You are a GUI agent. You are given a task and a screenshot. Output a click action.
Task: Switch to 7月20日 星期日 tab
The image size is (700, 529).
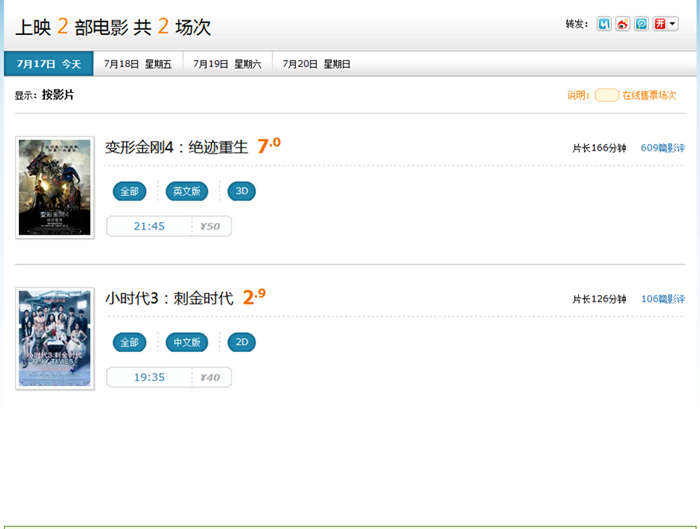(317, 64)
